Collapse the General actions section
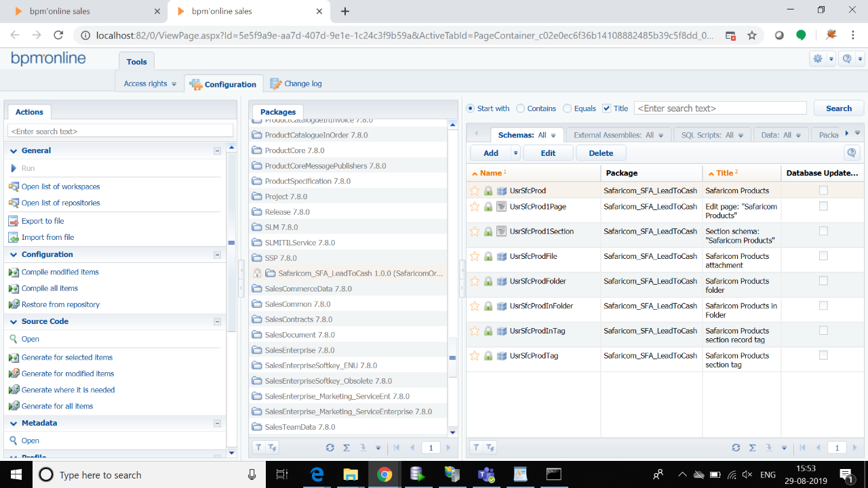The image size is (868, 488). (217, 150)
